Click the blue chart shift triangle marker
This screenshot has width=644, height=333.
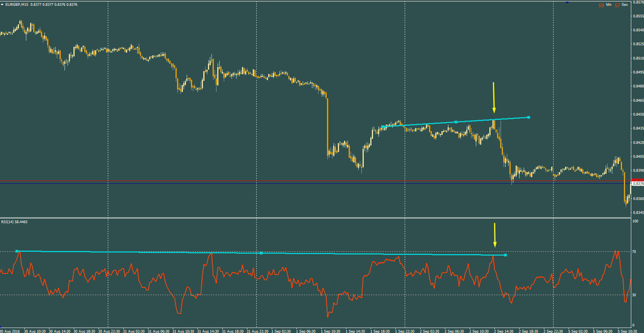click(567, 2)
